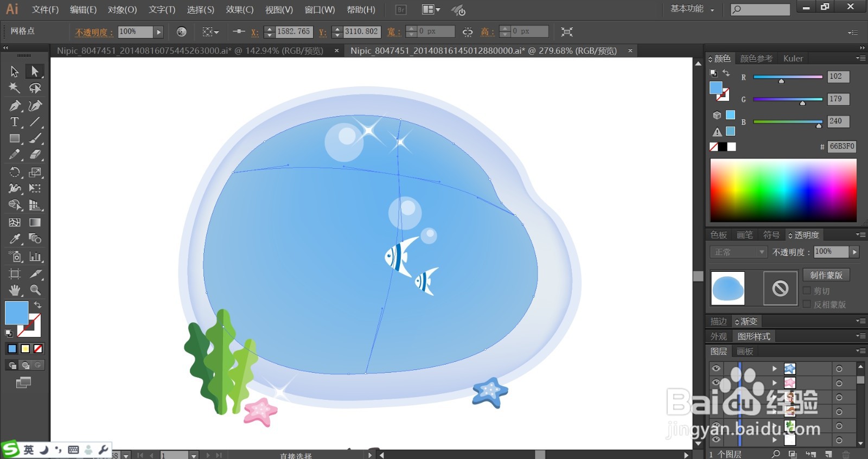868x459 pixels.
Task: Select the Type tool
Action: coord(15,122)
